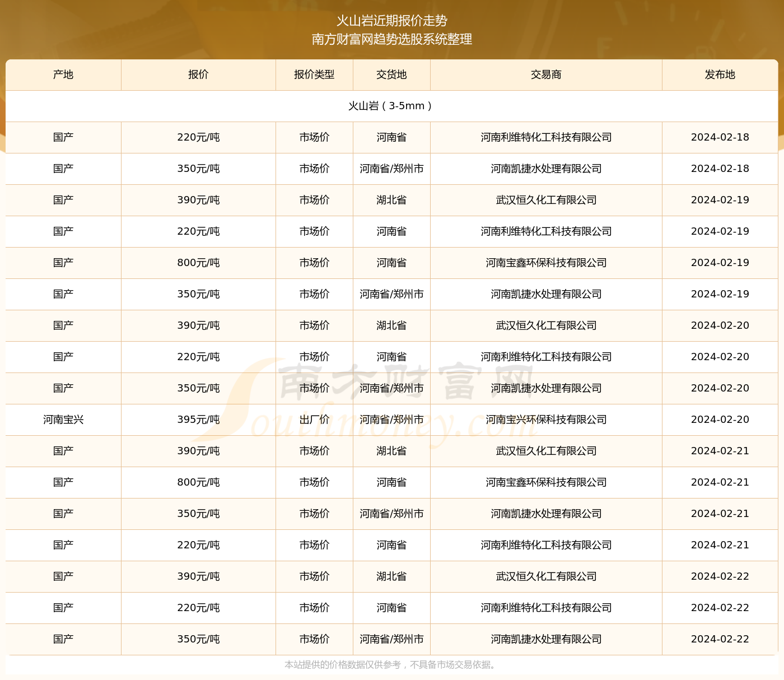Click date 2024-02-19 in 武汉恒久 row

720,200
